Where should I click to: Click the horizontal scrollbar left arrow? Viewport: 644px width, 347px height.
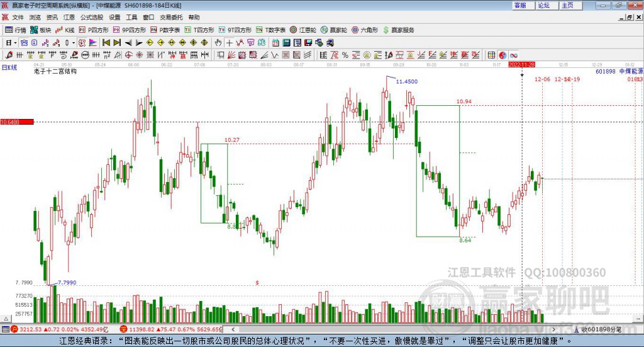pyautogui.click(x=233, y=329)
